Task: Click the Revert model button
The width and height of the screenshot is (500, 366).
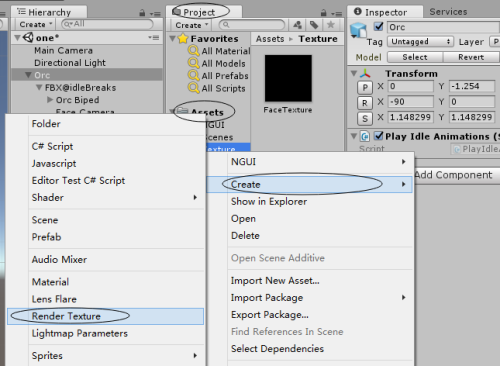Action: [471, 57]
